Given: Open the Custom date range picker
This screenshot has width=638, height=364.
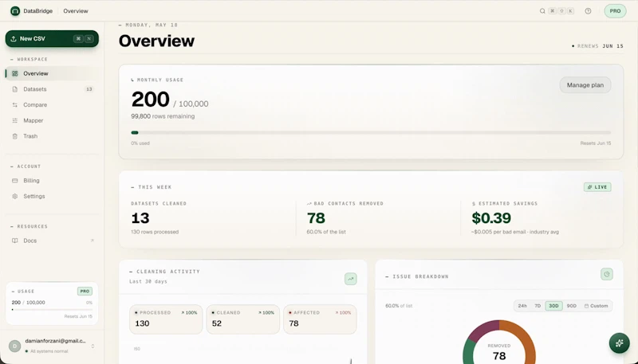Looking at the screenshot, I should (596, 306).
